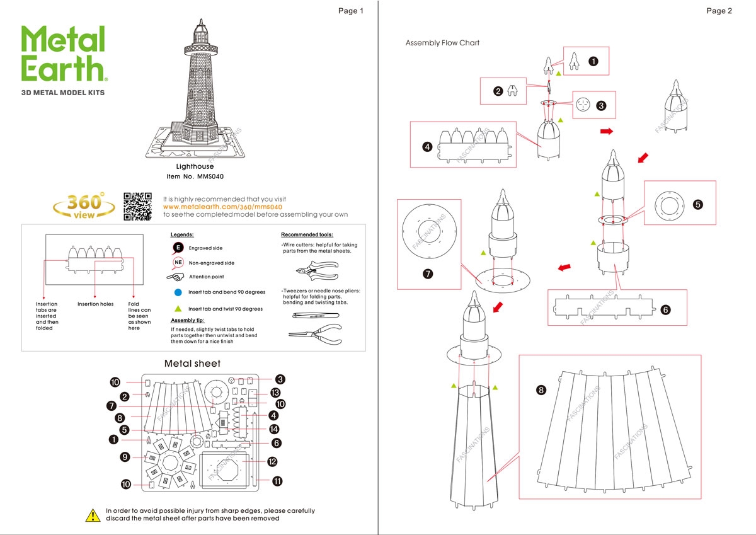Click the pointing hand Attention point icon
Screen dimensions: 756x535
tap(176, 277)
